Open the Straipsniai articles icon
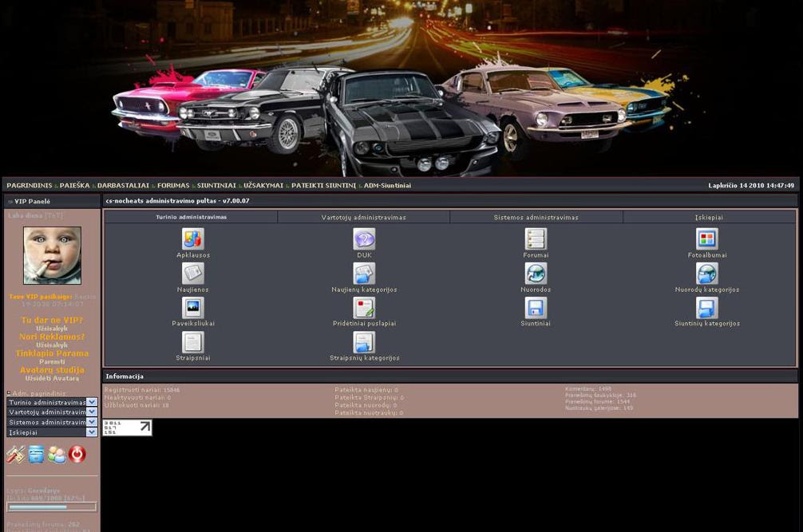This screenshot has height=532, width=803. (192, 342)
